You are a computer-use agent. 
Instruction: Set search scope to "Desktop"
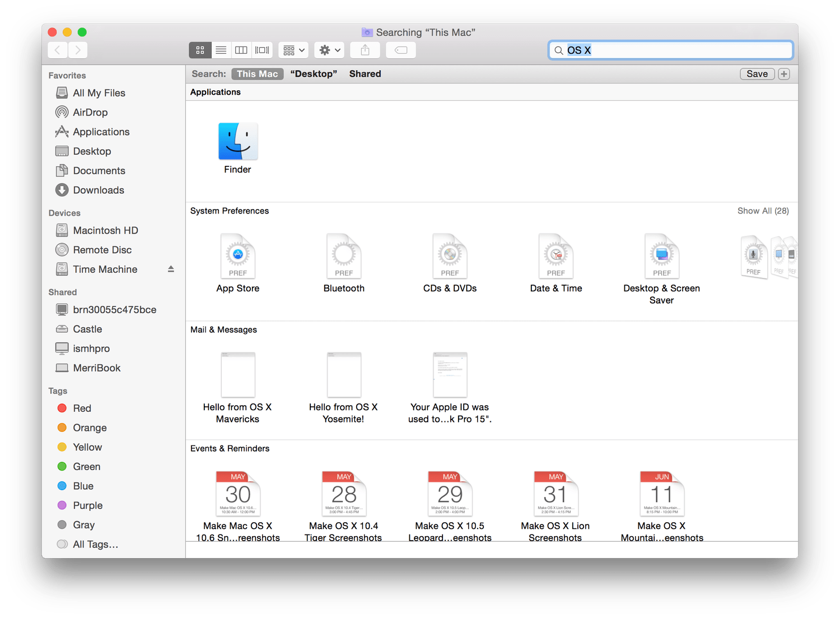click(314, 74)
